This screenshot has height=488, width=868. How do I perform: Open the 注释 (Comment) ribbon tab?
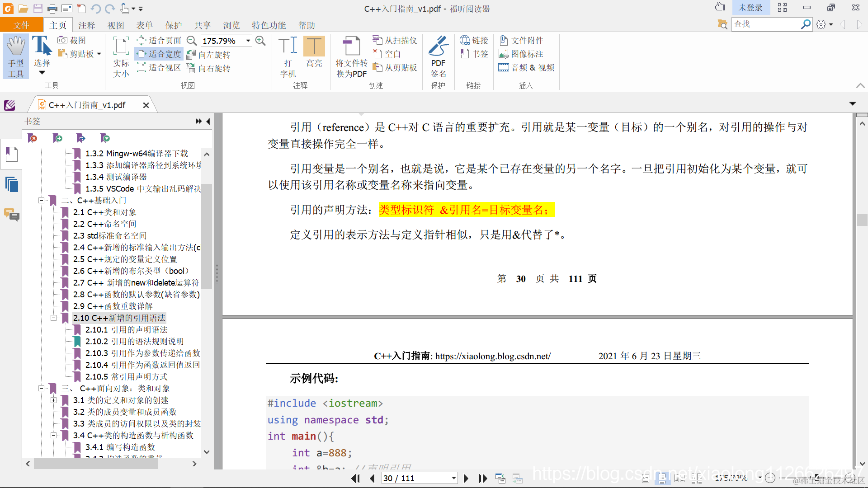86,25
